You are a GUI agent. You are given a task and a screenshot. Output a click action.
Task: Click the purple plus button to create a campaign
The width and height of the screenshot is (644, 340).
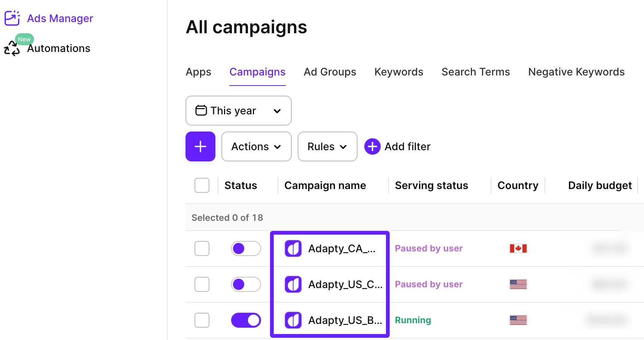(200, 146)
